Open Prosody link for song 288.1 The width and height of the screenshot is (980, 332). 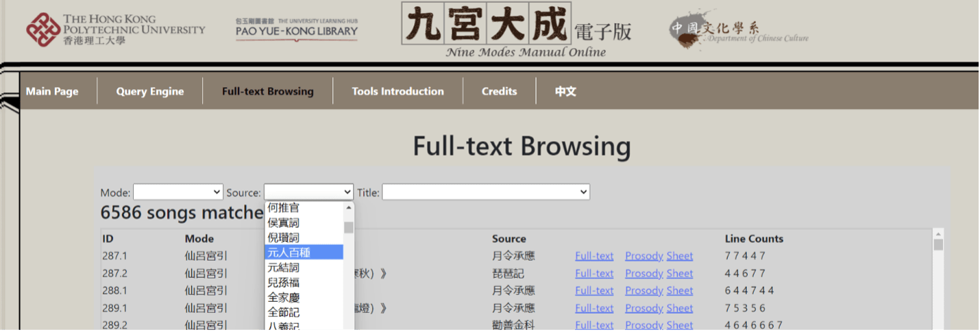tap(644, 290)
